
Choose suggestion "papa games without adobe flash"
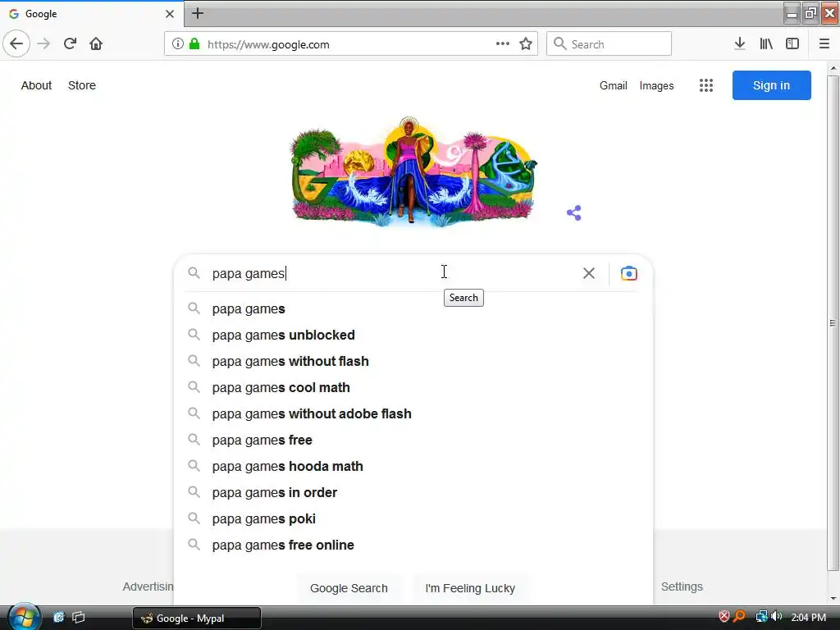pos(413,413)
